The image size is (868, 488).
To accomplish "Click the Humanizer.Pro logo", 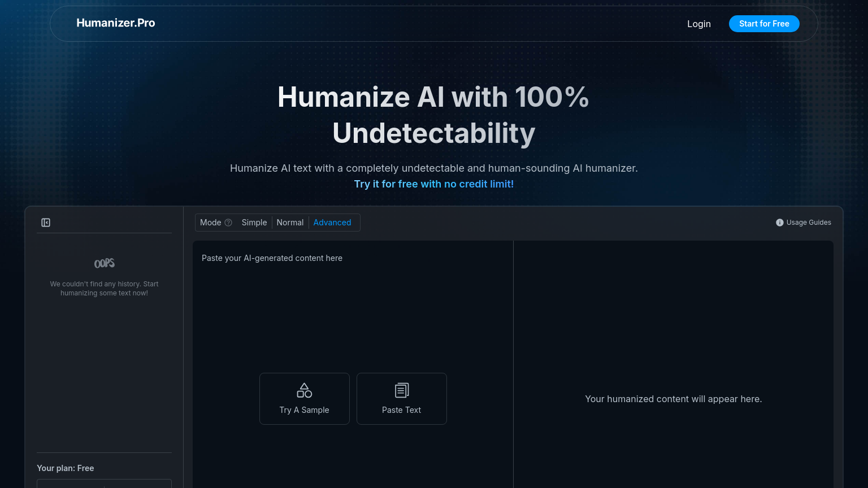I will 115,23.
